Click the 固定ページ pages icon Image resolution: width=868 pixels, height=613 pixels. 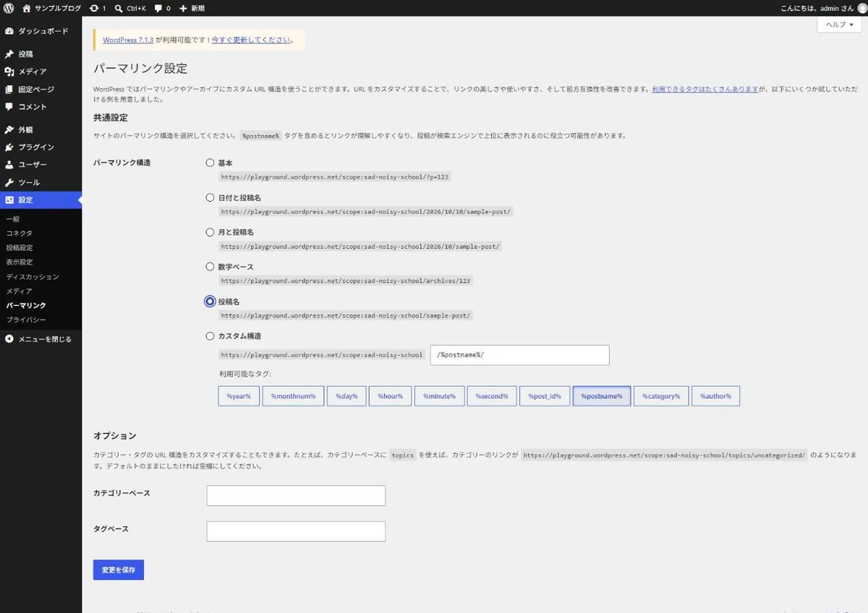pos(9,89)
